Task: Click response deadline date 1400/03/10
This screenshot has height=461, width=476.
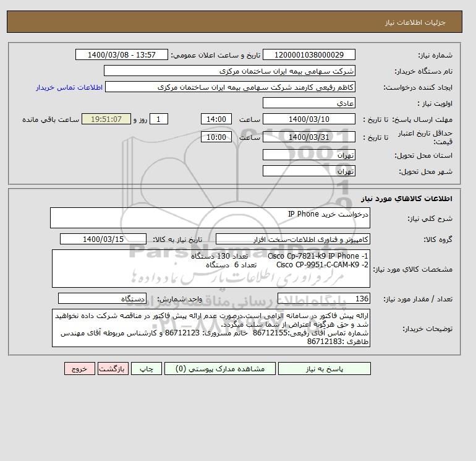Action: (308, 119)
